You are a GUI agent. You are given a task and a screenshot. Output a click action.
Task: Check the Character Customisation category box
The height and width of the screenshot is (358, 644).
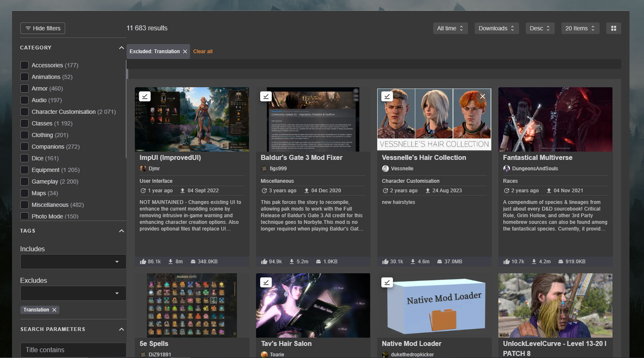pyautogui.click(x=24, y=111)
